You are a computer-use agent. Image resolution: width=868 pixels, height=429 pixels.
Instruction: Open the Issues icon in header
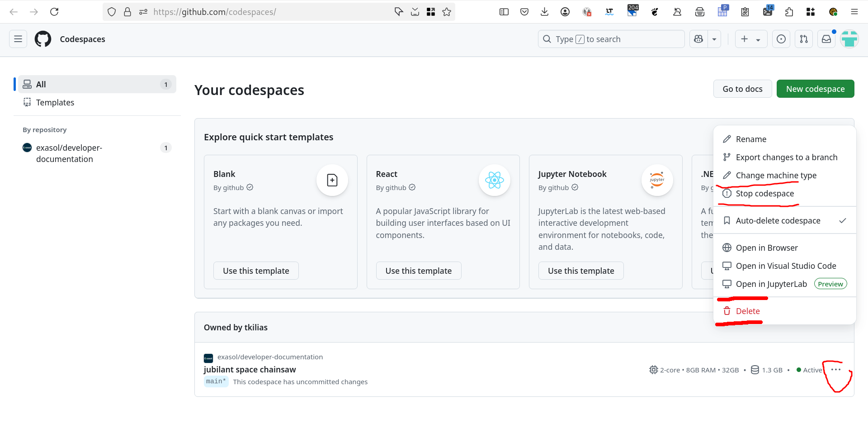tap(781, 39)
